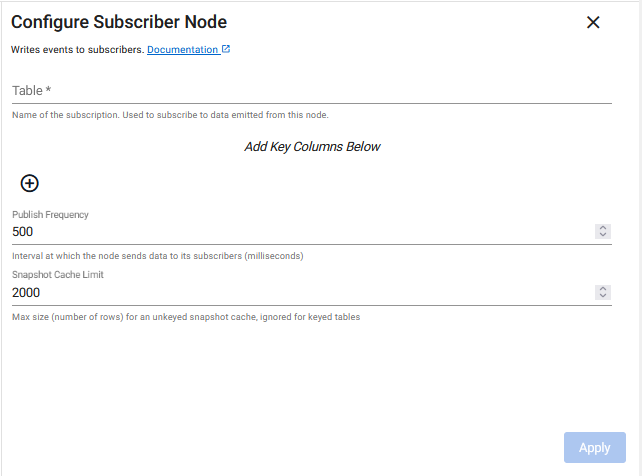This screenshot has height=476, width=642.
Task: Decrease Publish Frequency using the down arrow
Action: [x=603, y=235]
